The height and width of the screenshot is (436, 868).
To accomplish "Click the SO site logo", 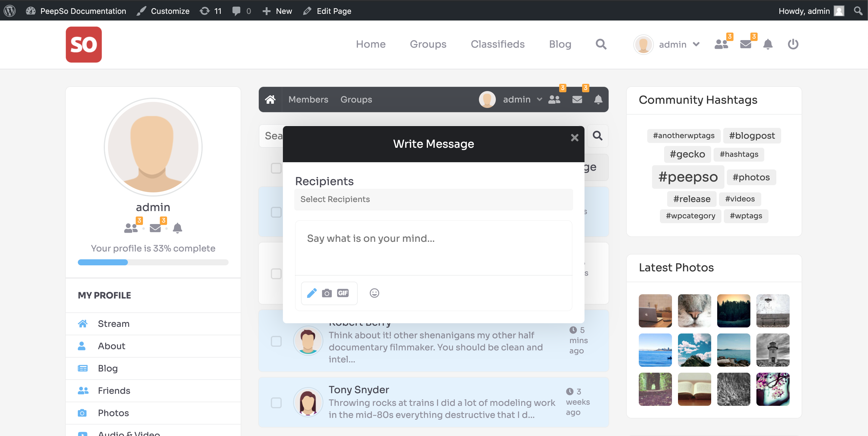I will tap(84, 45).
